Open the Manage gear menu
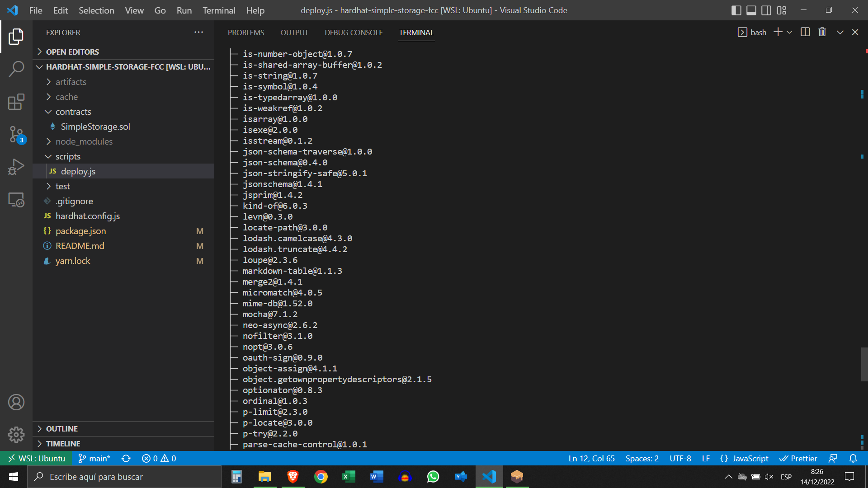Image resolution: width=868 pixels, height=488 pixels. (16, 434)
